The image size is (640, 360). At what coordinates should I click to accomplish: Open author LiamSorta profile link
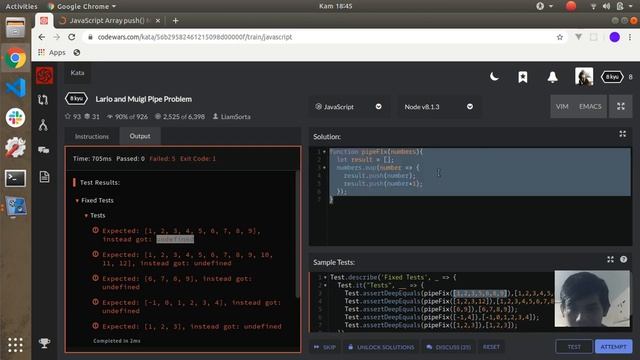pos(231,117)
